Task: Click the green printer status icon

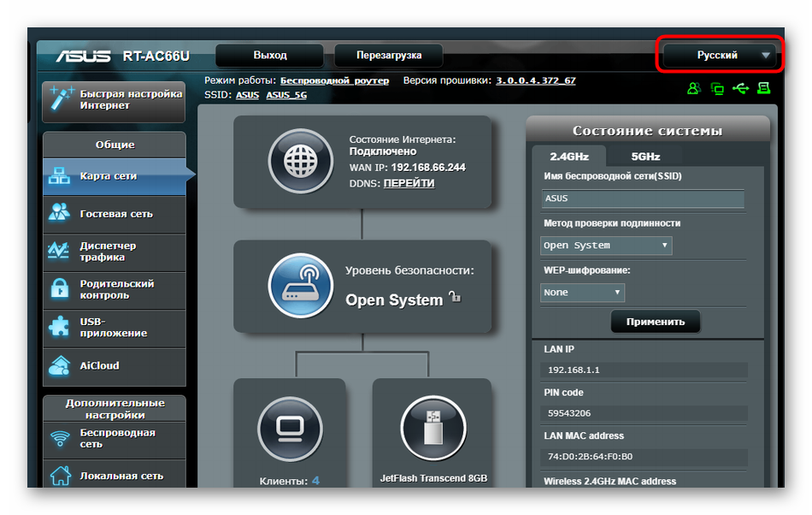Action: click(x=763, y=88)
